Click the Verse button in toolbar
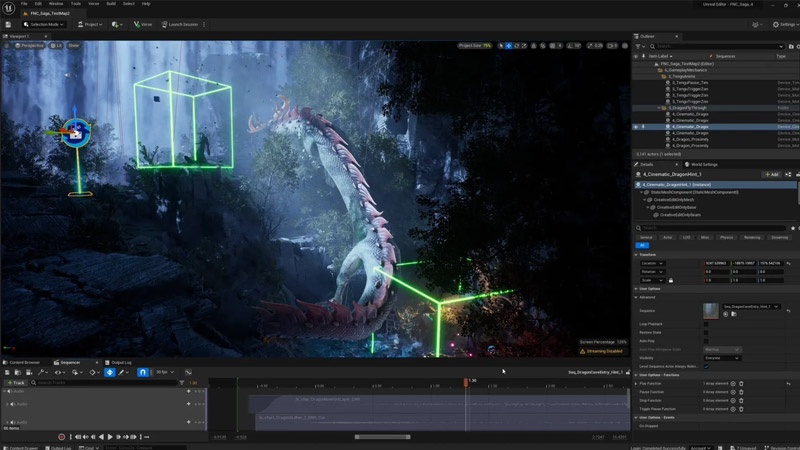 (x=144, y=23)
